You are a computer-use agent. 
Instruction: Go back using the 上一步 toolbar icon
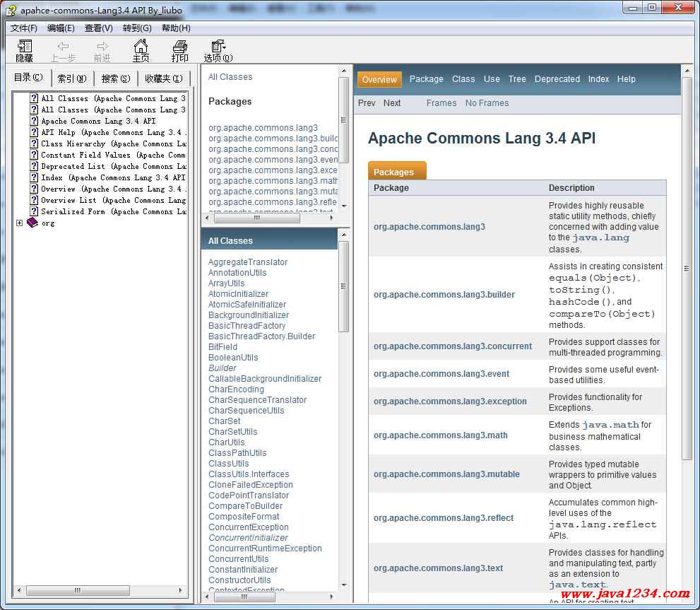point(64,50)
